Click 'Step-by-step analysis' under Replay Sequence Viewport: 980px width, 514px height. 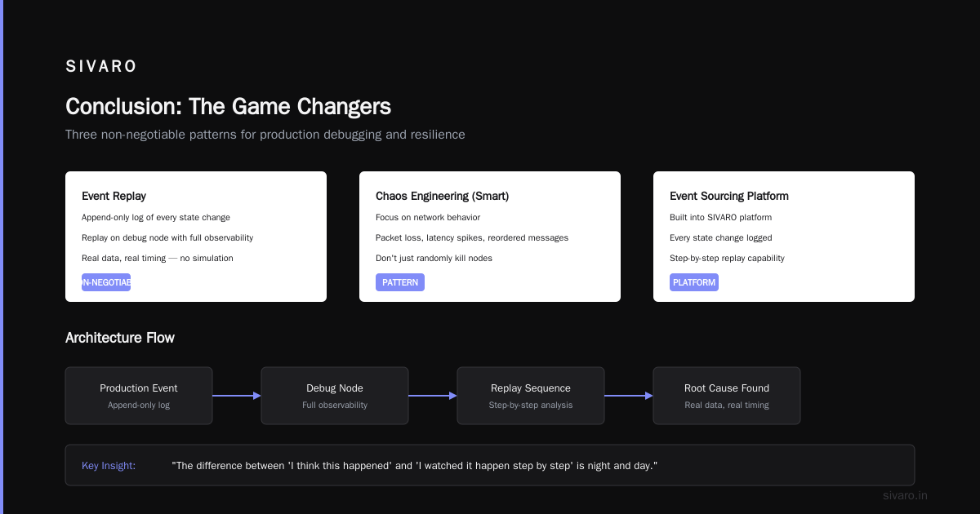[x=531, y=405]
